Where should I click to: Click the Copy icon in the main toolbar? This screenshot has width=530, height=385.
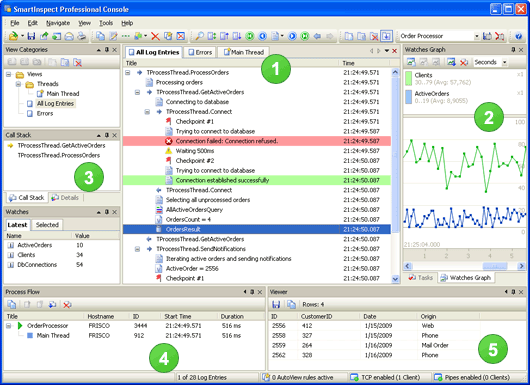click(x=100, y=36)
